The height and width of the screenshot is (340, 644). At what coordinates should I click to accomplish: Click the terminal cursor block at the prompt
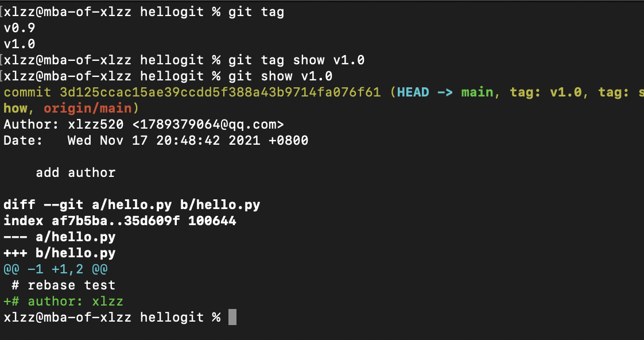[232, 317]
